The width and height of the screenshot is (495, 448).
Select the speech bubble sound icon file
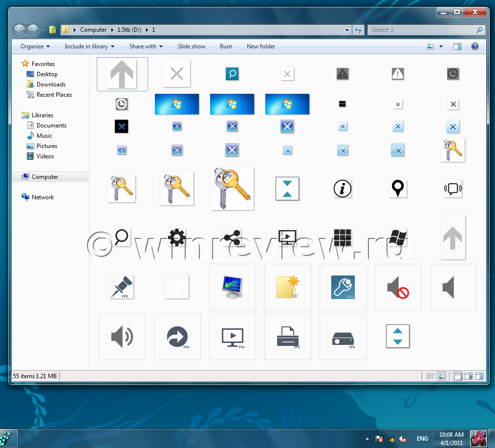click(x=453, y=189)
